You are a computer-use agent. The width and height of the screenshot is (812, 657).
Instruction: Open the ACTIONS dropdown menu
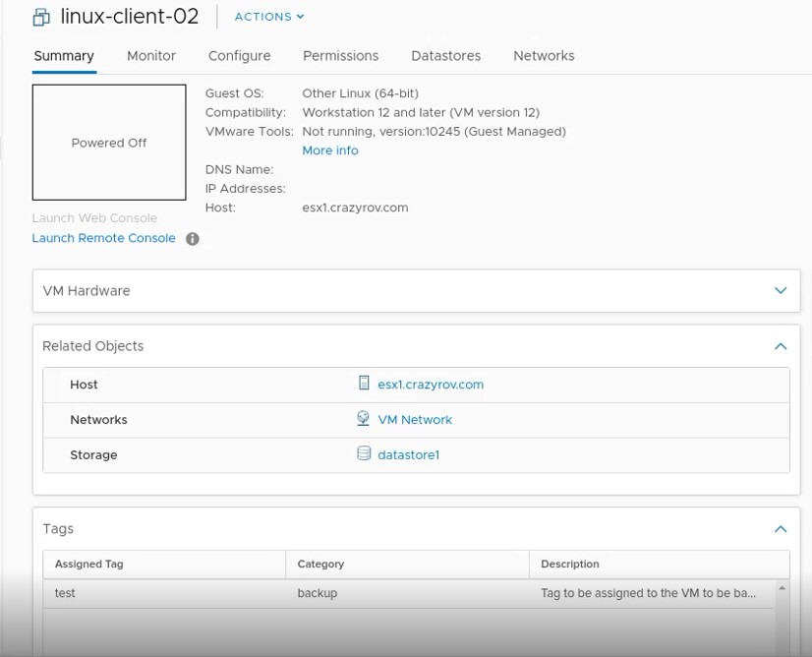269,17
